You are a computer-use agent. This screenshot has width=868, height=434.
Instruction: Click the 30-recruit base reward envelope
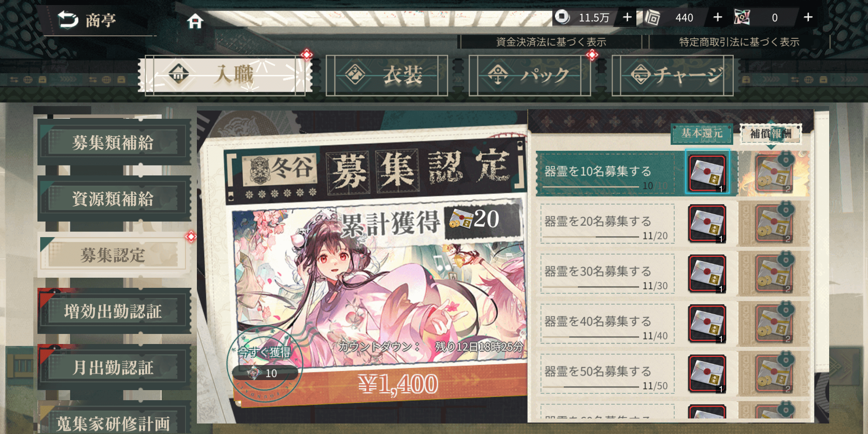tap(707, 274)
